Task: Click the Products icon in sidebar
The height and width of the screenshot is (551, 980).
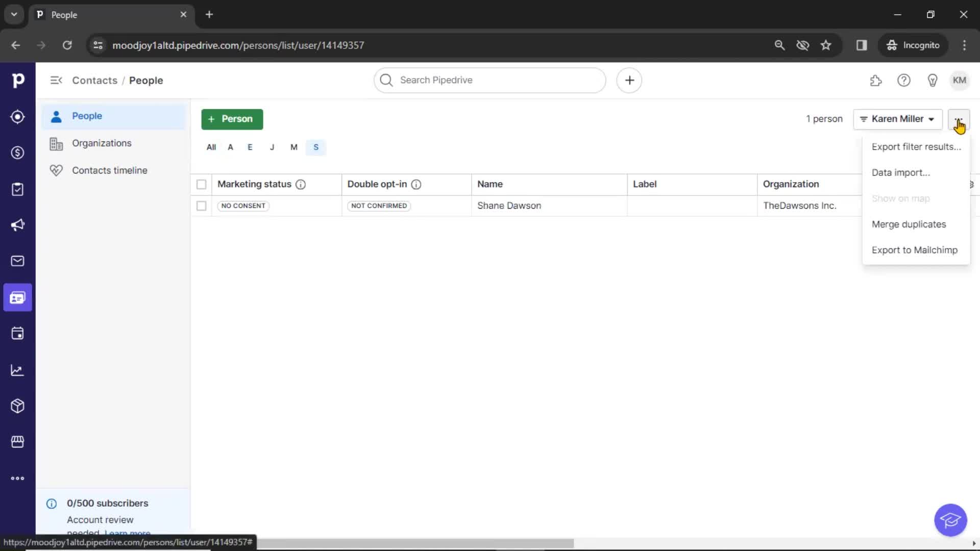Action: coord(18,406)
